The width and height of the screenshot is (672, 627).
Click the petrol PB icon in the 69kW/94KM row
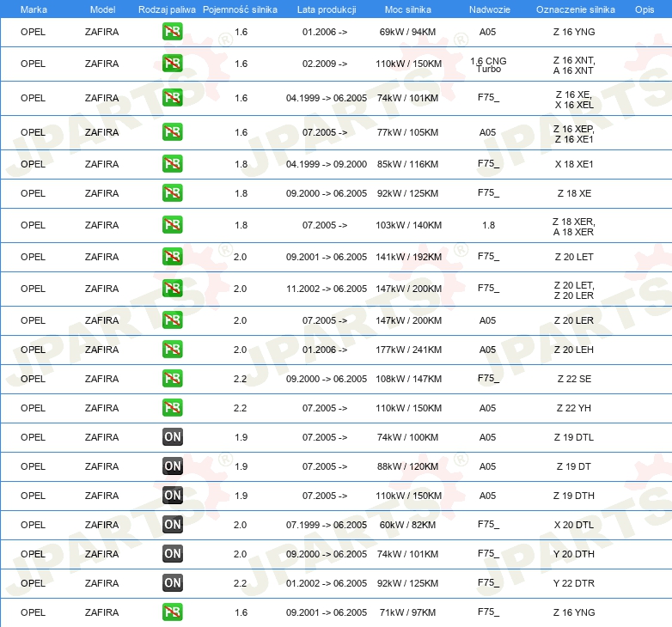173,32
